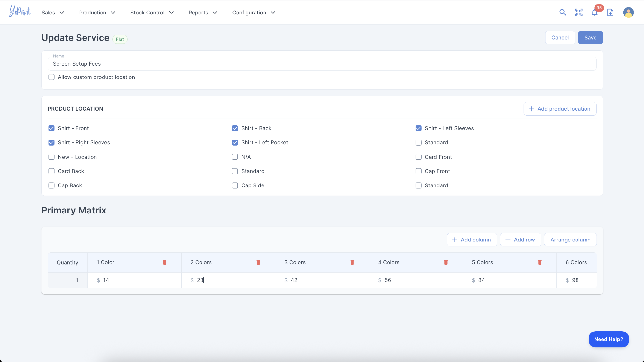Remove the 5 Colors column with trash icon
Image resolution: width=644 pixels, height=362 pixels.
(540, 262)
